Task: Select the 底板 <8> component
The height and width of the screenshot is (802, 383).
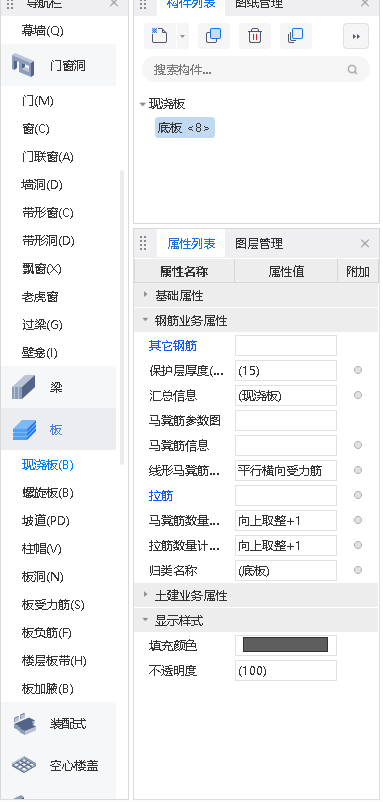Action: [185, 128]
